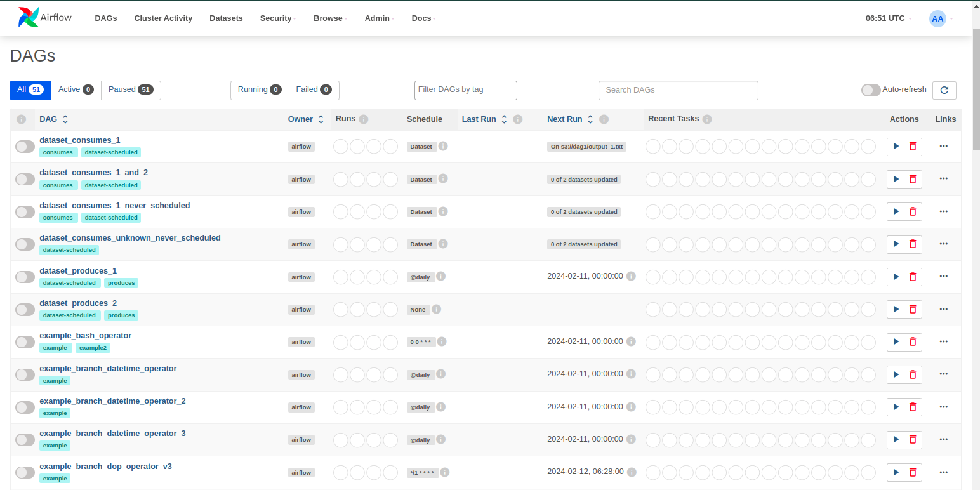Click info icon beside Recent Tasks header
The image size is (980, 490).
pos(707,119)
